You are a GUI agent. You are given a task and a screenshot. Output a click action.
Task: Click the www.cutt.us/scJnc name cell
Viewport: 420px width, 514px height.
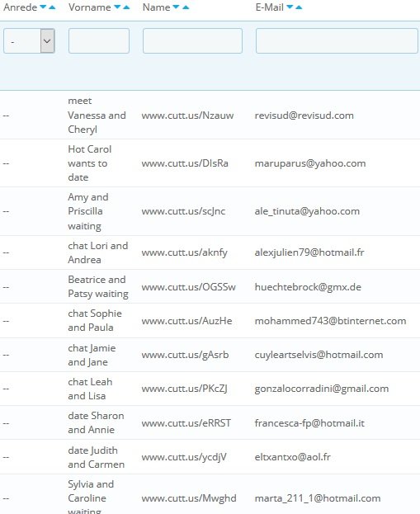tap(183, 211)
